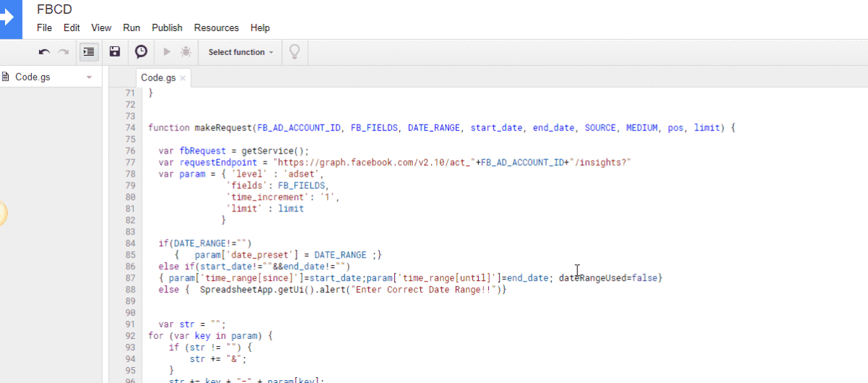868x383 pixels.
Task: Click the FBCD project title
Action: 54,9
